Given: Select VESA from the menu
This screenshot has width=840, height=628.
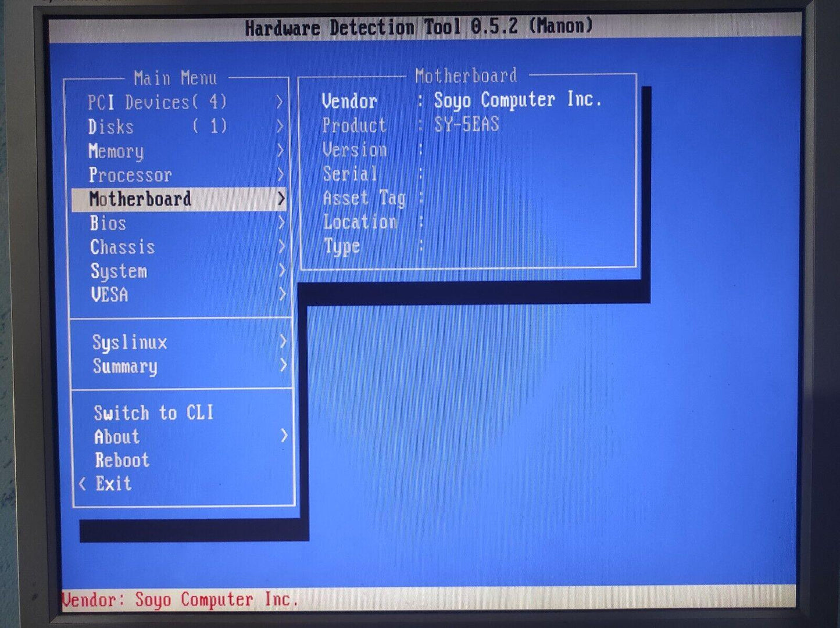Looking at the screenshot, I should [109, 295].
